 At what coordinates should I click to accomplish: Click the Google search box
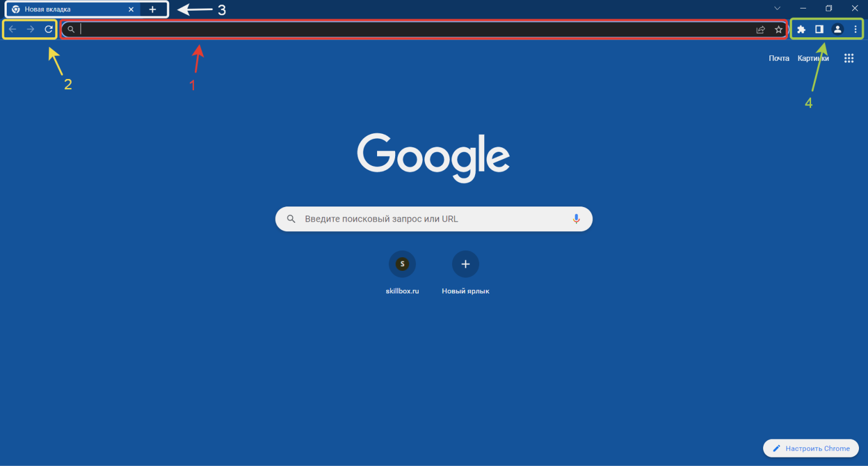coord(433,219)
